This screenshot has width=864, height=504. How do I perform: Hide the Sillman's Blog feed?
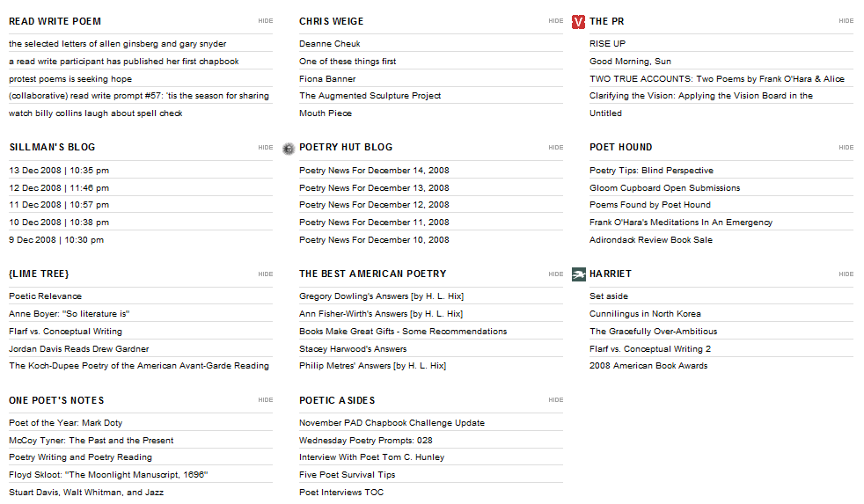pyautogui.click(x=266, y=148)
